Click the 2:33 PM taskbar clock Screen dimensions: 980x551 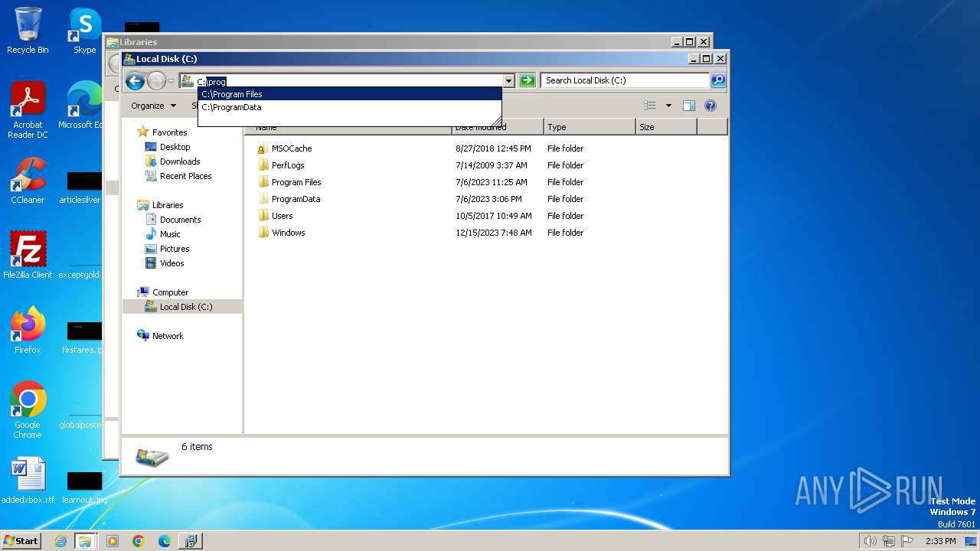point(940,541)
